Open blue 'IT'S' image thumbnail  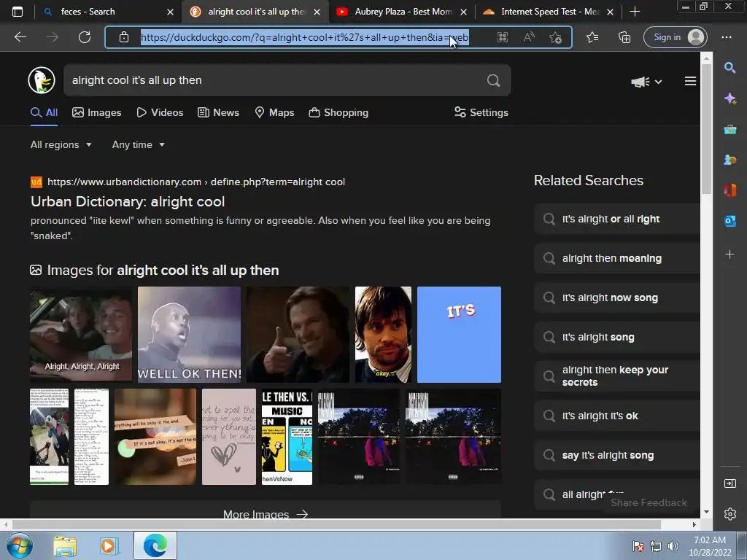(460, 334)
